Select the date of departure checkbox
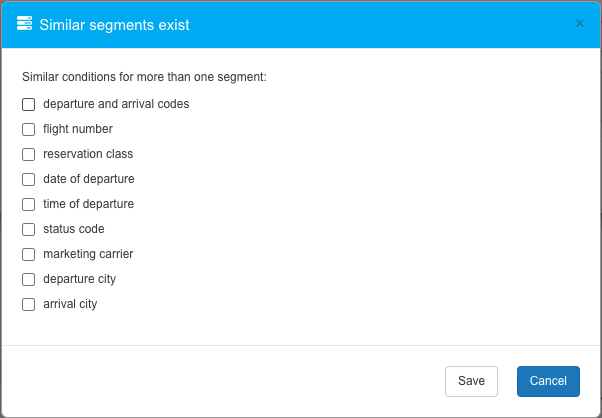The image size is (602, 418). tap(29, 179)
